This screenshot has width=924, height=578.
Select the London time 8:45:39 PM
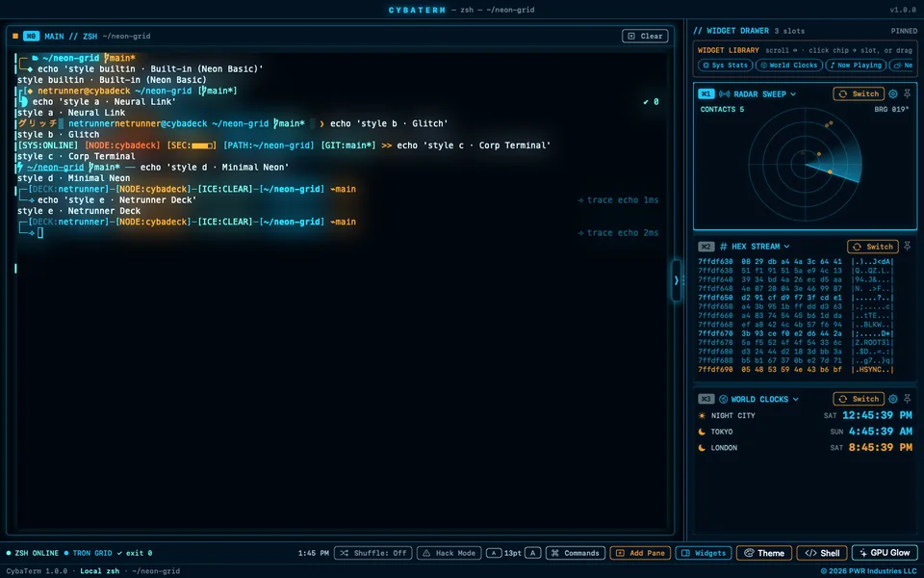[881, 447]
